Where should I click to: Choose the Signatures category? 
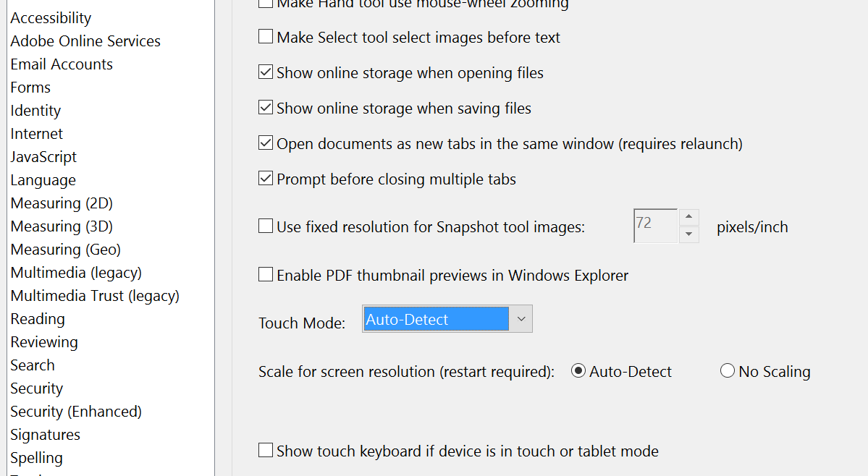[x=46, y=435]
